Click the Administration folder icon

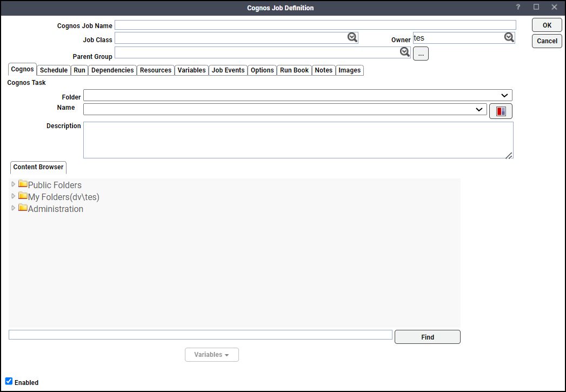coord(23,208)
